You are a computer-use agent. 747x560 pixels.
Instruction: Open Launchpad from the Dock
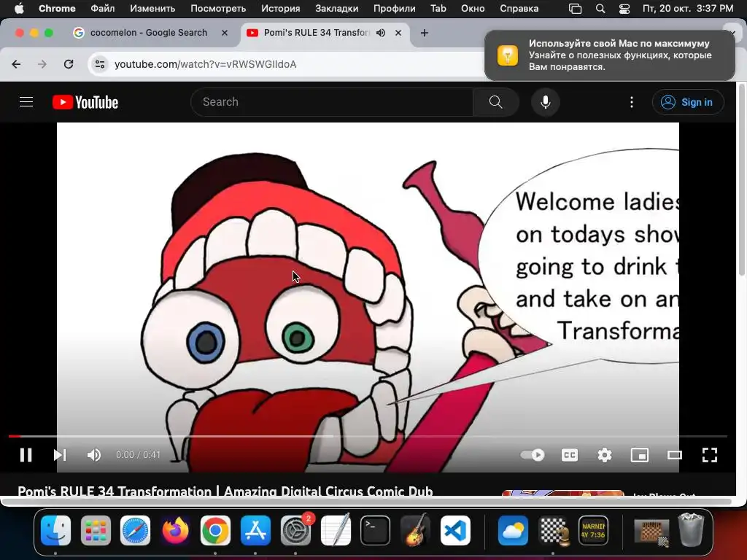coord(96,530)
